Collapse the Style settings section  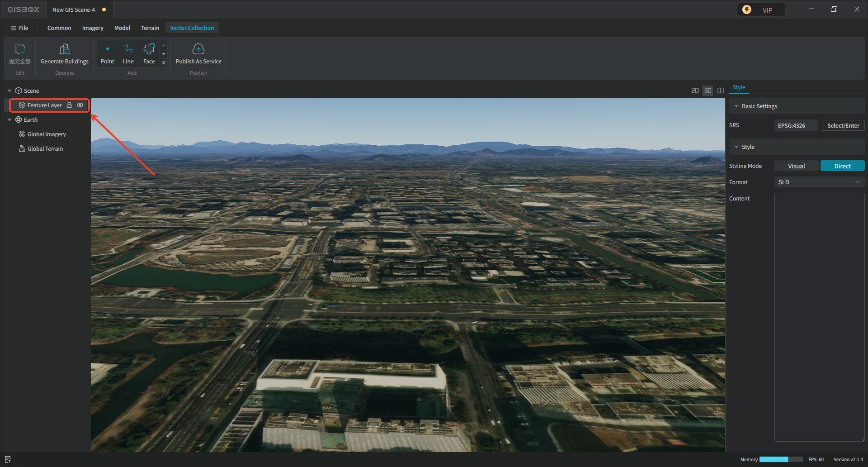[736, 147]
